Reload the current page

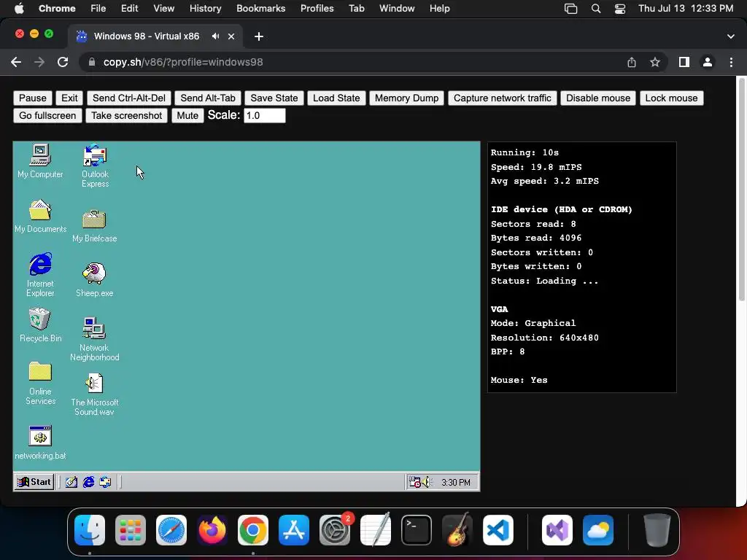[x=63, y=63]
